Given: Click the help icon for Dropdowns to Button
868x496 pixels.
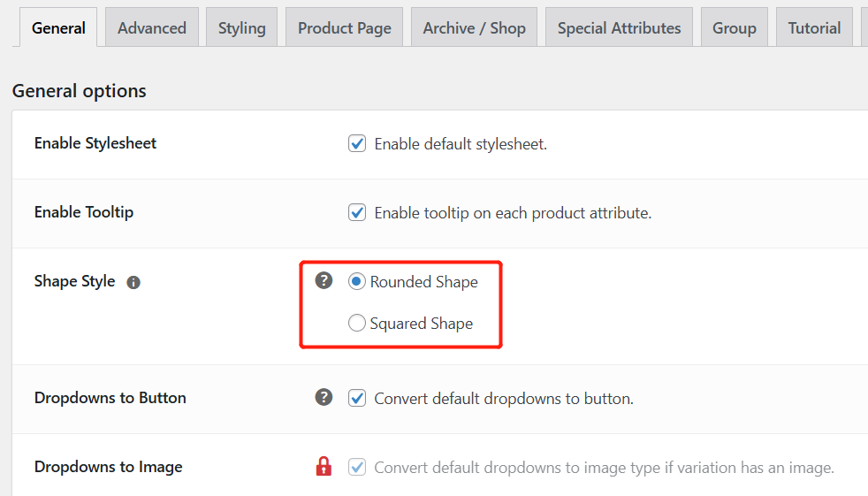Looking at the screenshot, I should [x=324, y=397].
